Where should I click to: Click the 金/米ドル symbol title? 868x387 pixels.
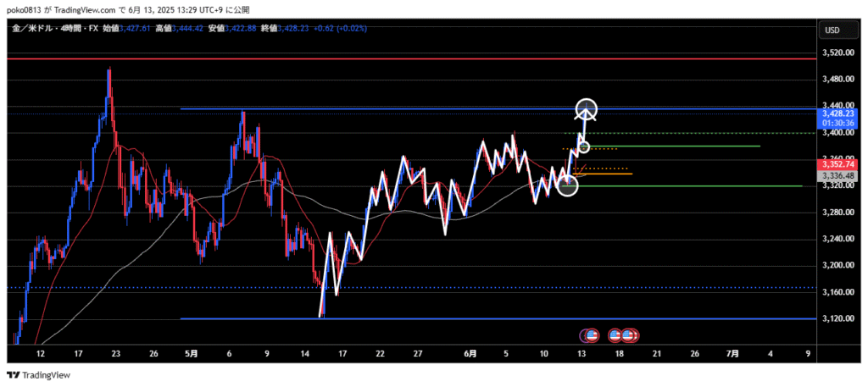point(32,28)
